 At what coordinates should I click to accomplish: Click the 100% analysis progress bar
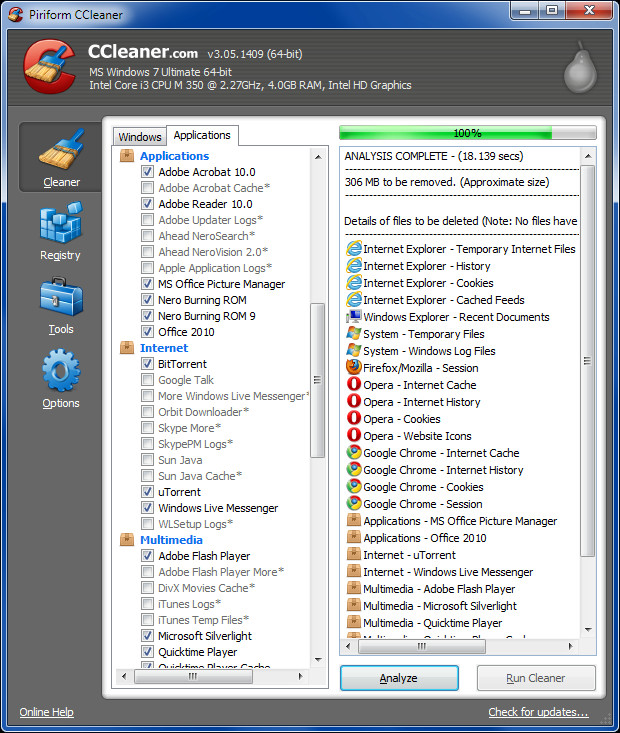tap(468, 133)
